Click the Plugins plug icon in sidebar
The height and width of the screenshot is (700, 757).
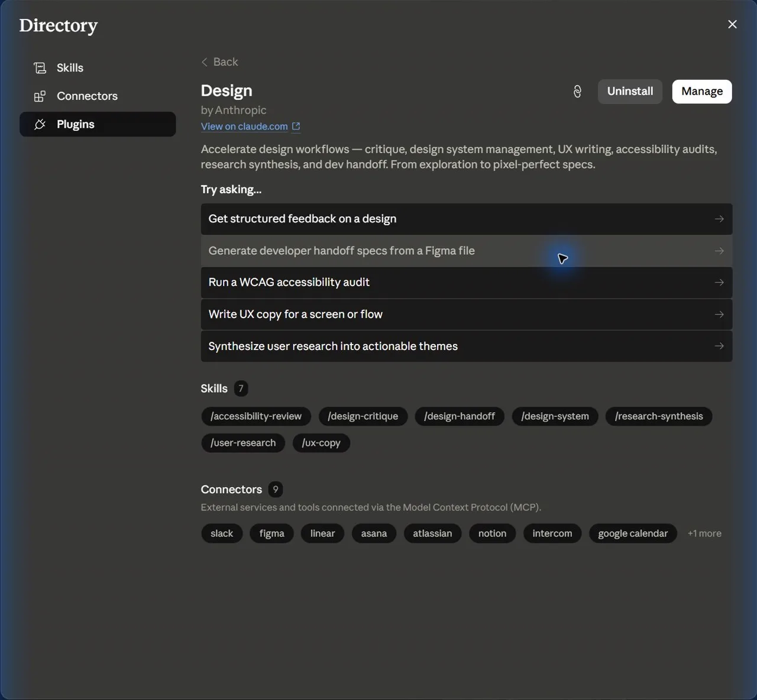pos(40,124)
